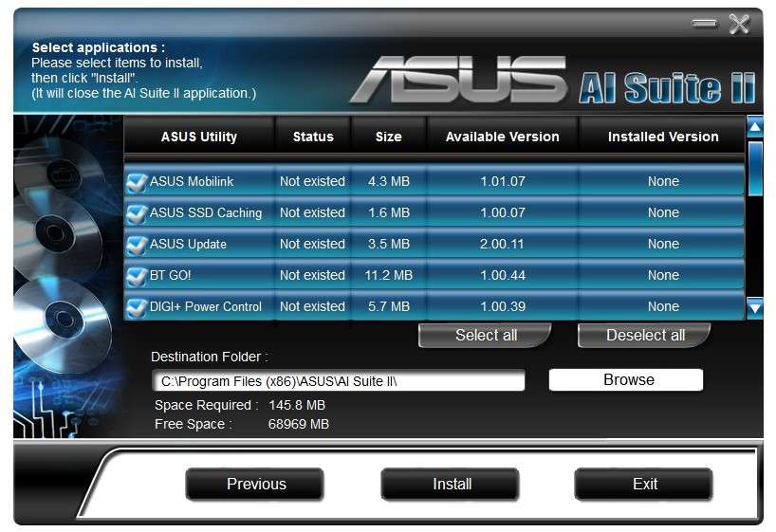This screenshot has height=532, width=776.
Task: Click the Available Version column header
Action: tap(503, 137)
